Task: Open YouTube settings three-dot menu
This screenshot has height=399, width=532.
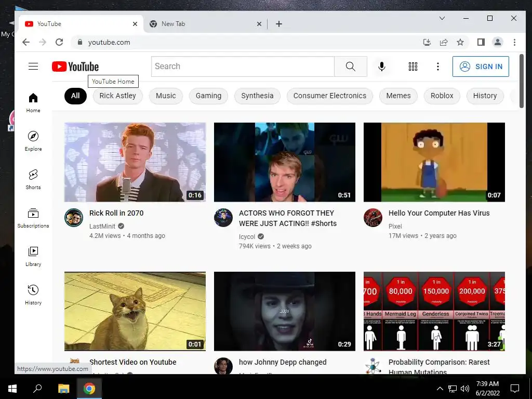Action: coord(437,66)
